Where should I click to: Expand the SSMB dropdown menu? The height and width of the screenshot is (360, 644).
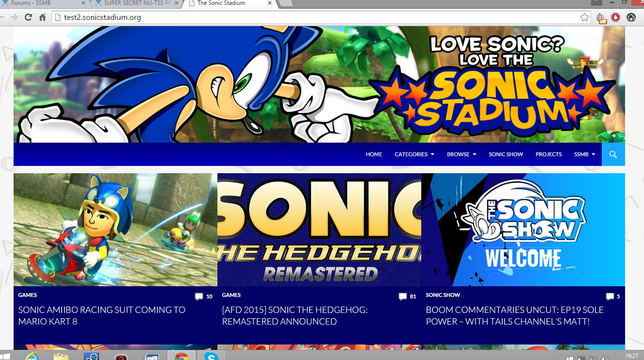[x=585, y=154]
